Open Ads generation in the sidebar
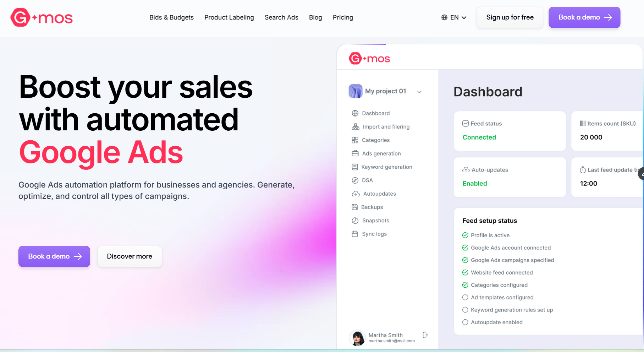Viewport: 644px width, 352px height. pyautogui.click(x=381, y=153)
